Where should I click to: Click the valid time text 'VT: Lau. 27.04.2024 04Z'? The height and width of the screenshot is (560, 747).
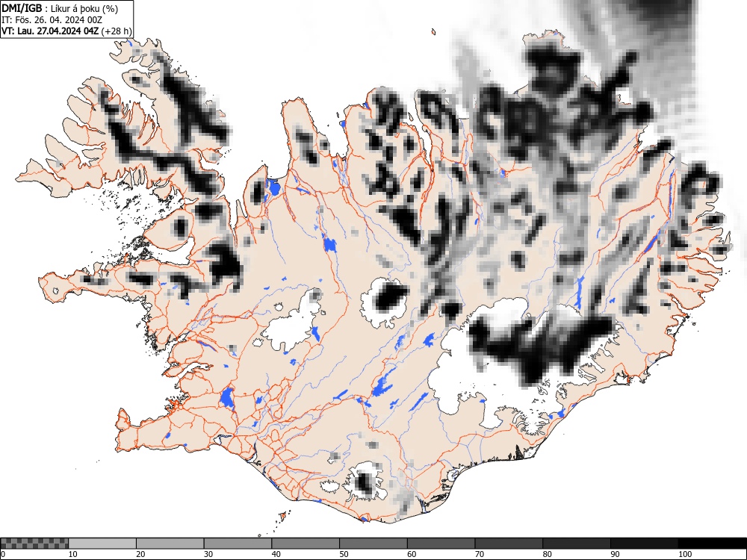pyautogui.click(x=50, y=31)
